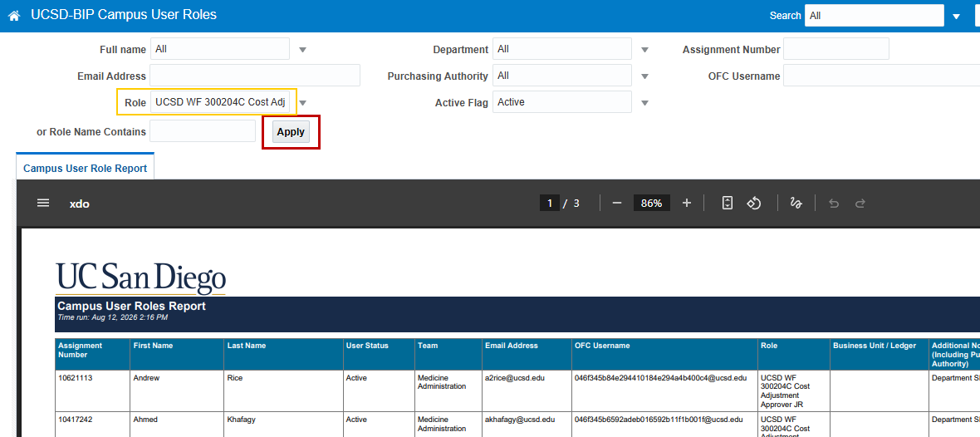Click last name Rice

pyautogui.click(x=234, y=378)
